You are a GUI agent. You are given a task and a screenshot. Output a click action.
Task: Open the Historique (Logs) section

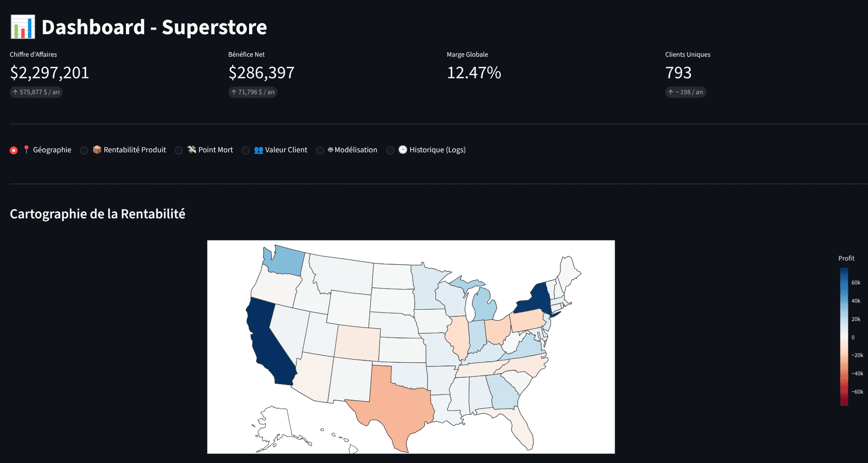point(390,150)
